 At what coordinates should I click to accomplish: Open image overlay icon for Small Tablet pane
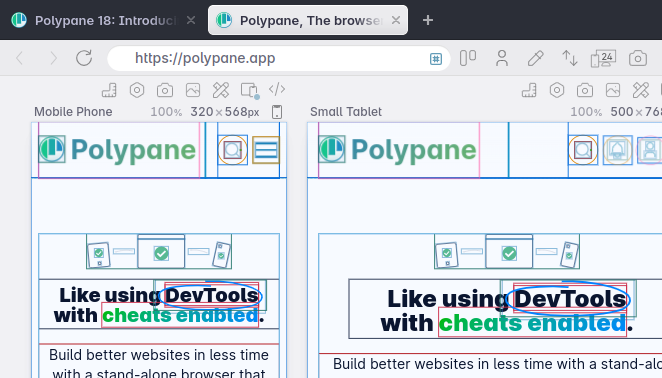(x=613, y=90)
